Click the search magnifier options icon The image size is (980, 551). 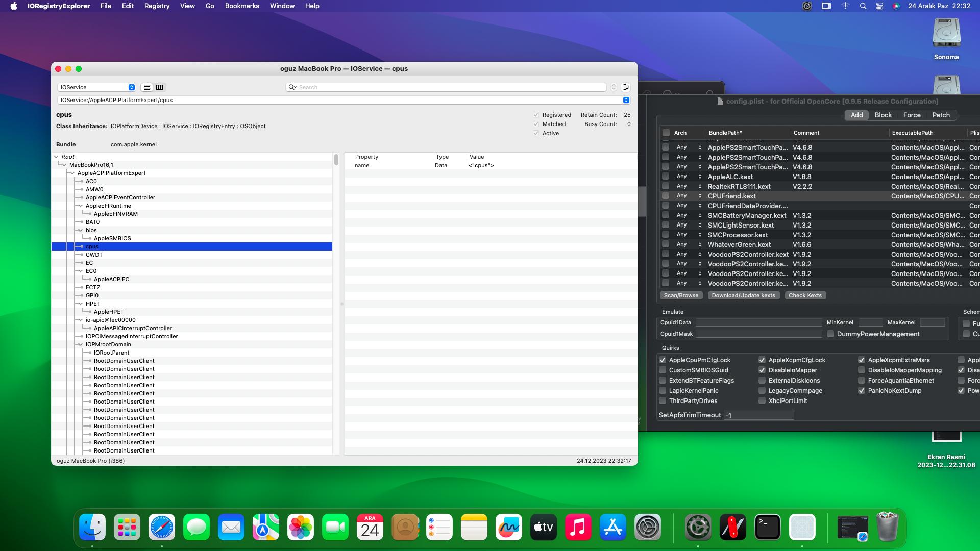tap(292, 87)
